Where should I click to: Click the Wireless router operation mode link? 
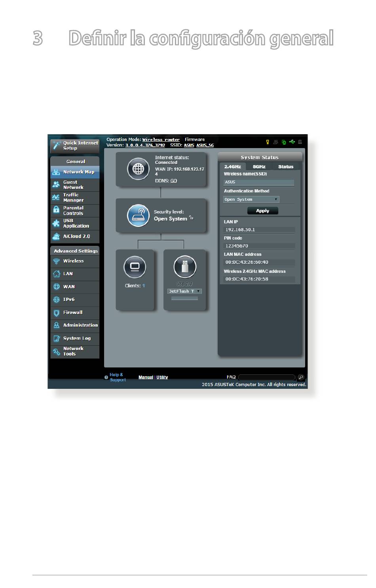tap(161, 140)
